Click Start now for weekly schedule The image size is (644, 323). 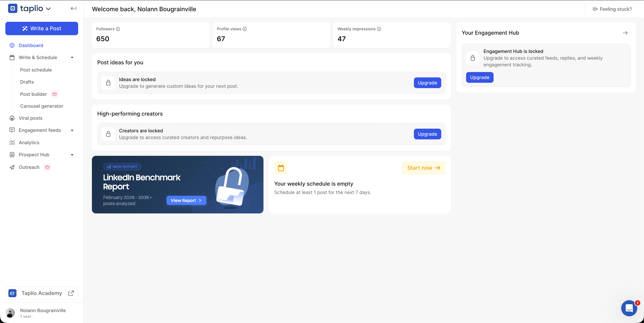pyautogui.click(x=423, y=168)
